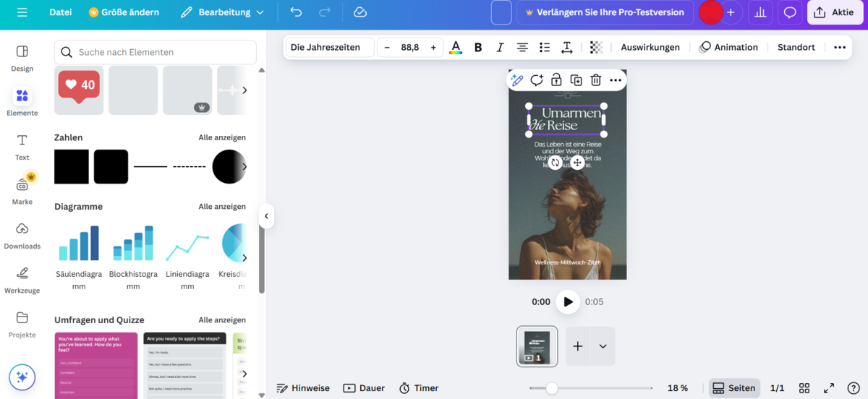Click the cloud save status icon

[360, 12]
